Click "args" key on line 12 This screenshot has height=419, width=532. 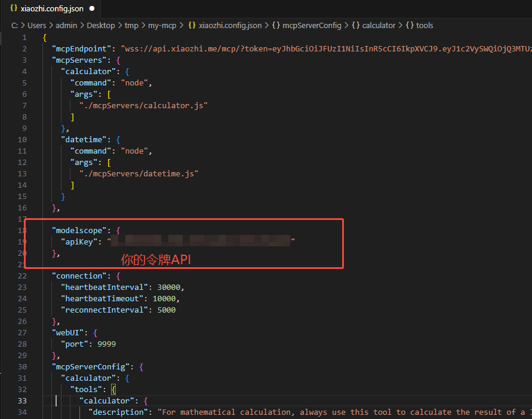coord(84,163)
